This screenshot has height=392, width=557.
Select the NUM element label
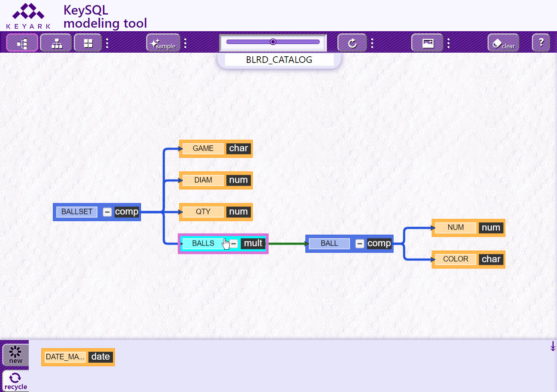pos(456,227)
